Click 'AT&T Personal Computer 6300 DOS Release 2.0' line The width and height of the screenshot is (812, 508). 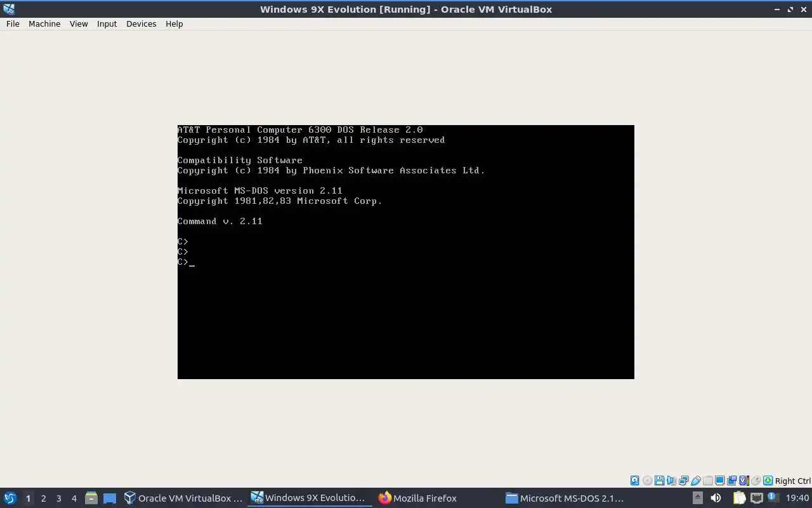click(x=300, y=130)
